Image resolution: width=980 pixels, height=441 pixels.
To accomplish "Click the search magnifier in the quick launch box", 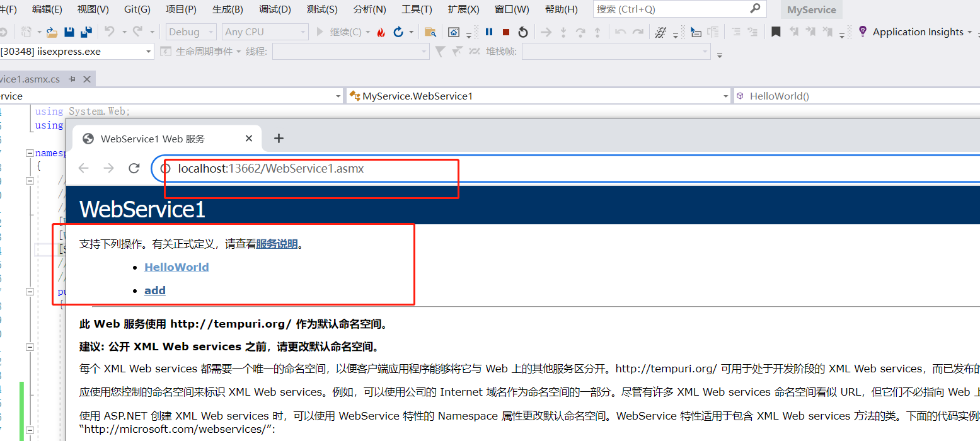I will point(755,9).
